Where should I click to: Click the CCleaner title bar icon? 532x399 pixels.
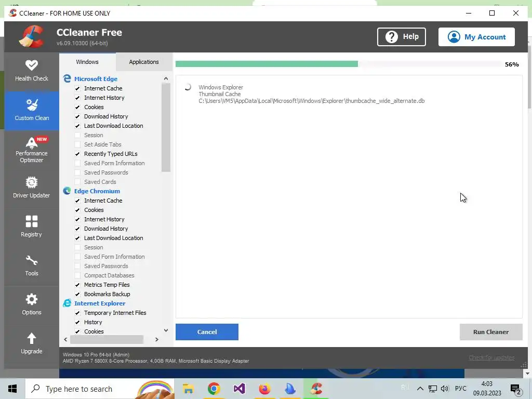pos(13,13)
